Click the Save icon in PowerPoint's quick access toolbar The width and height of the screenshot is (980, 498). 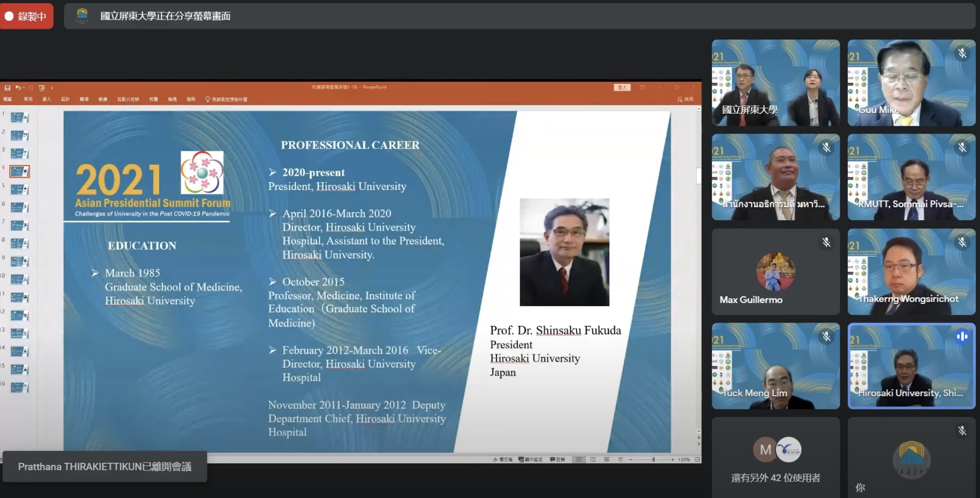coord(7,88)
